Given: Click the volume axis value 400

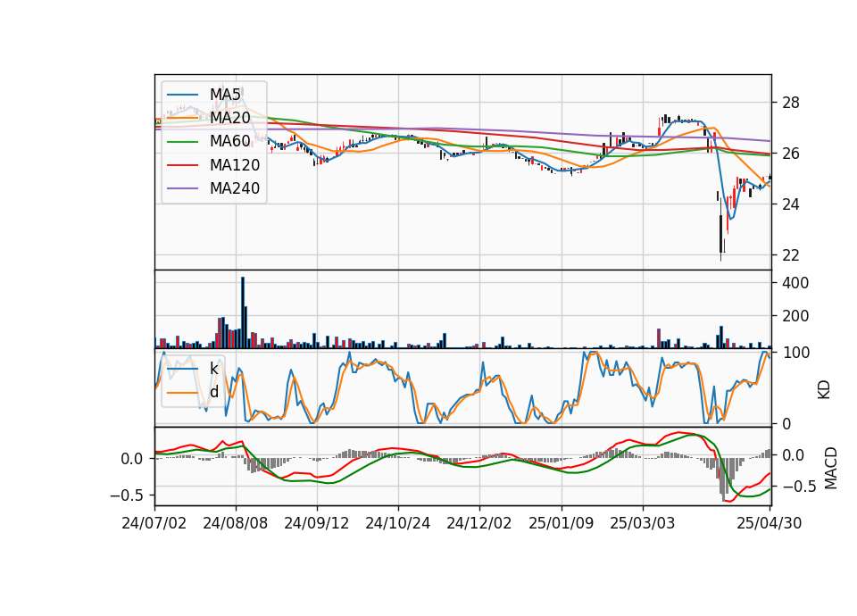Looking at the screenshot, I should click(x=795, y=283).
